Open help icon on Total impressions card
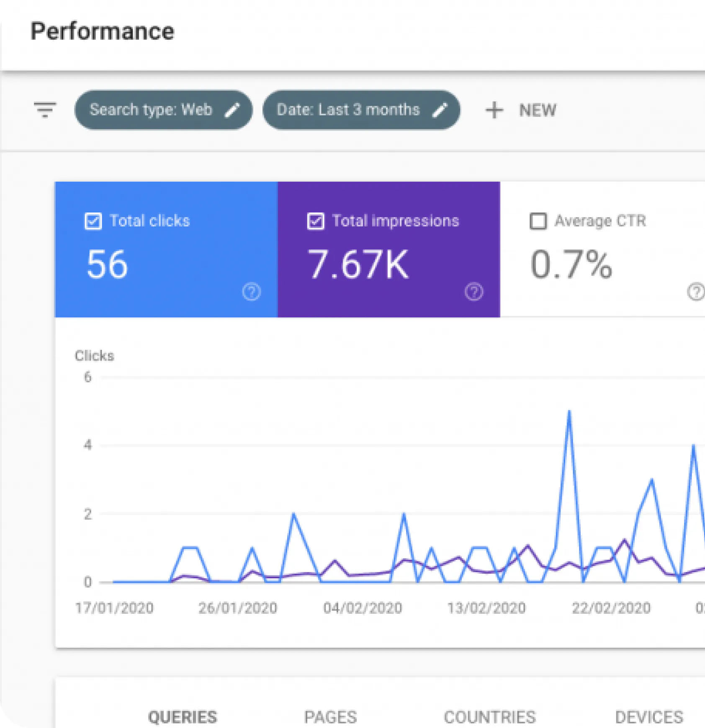 point(474,292)
